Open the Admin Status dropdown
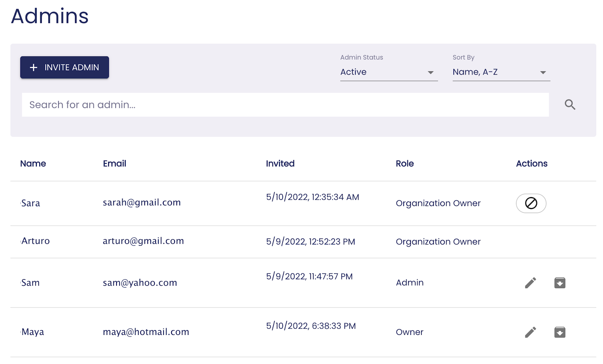Image resolution: width=603 pixels, height=364 pixels. (x=389, y=72)
